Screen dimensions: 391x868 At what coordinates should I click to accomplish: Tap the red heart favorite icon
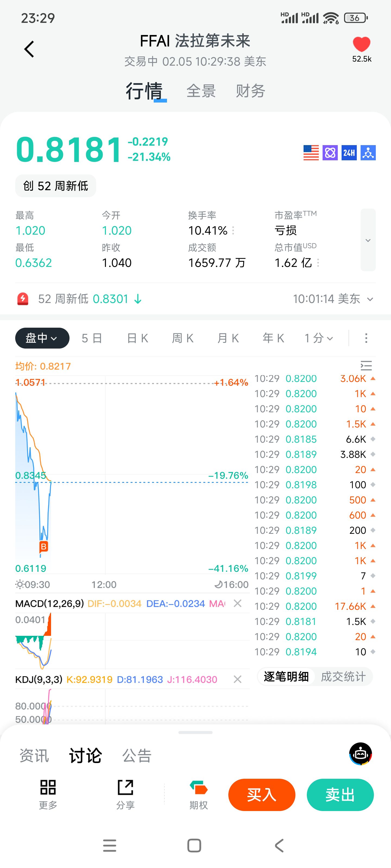[361, 44]
